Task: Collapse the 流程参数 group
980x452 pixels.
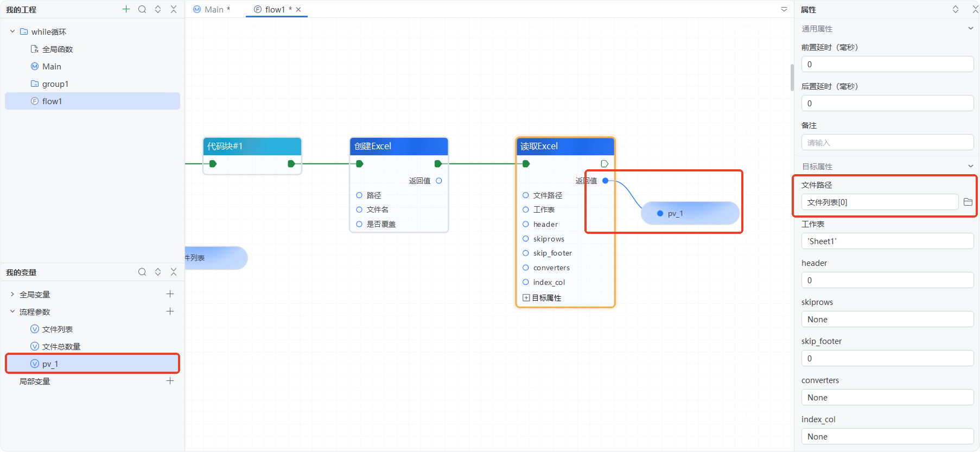Action: [x=12, y=311]
